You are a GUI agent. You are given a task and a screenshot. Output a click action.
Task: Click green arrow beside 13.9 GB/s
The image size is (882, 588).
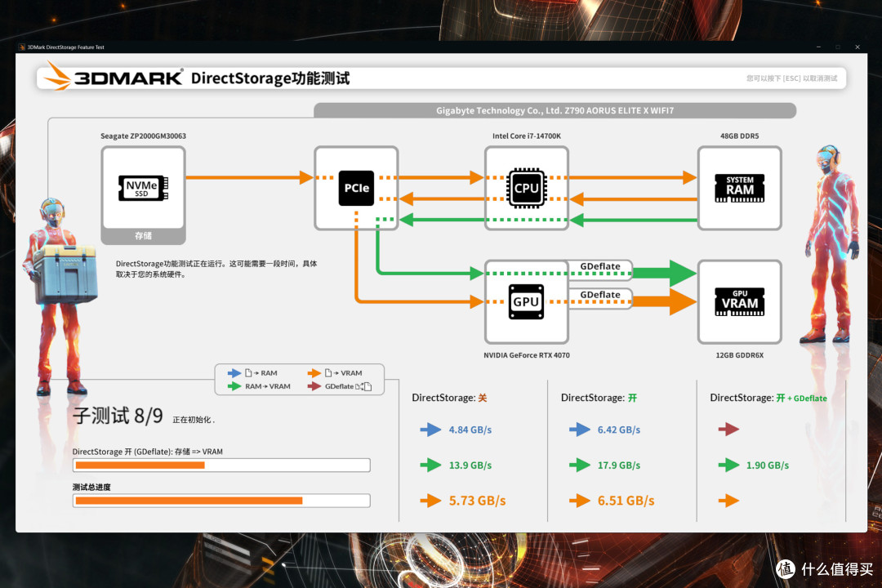(431, 465)
